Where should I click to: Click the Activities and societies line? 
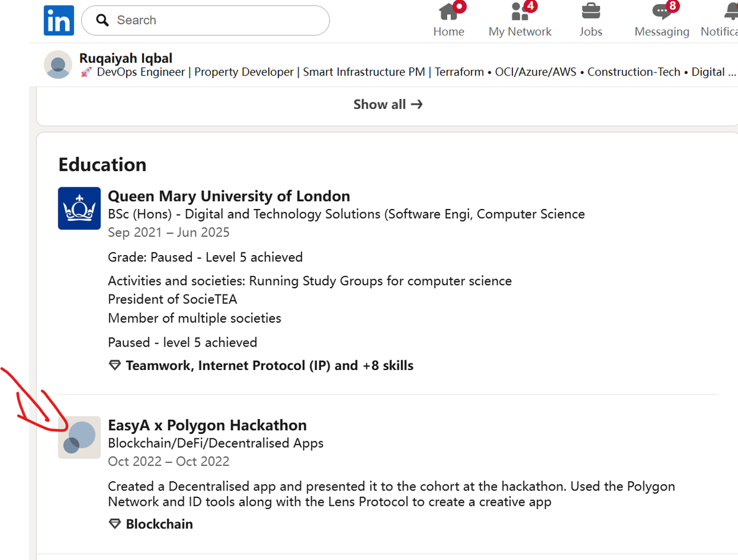click(310, 281)
